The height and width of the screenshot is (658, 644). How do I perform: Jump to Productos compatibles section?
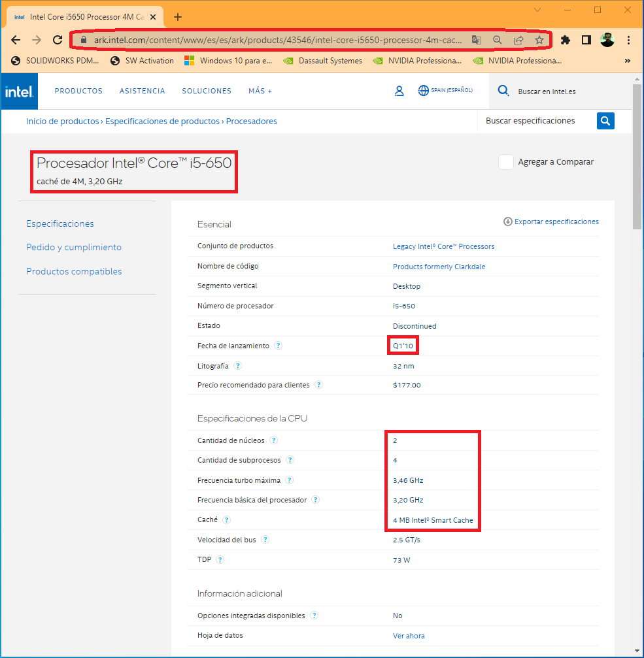point(74,272)
